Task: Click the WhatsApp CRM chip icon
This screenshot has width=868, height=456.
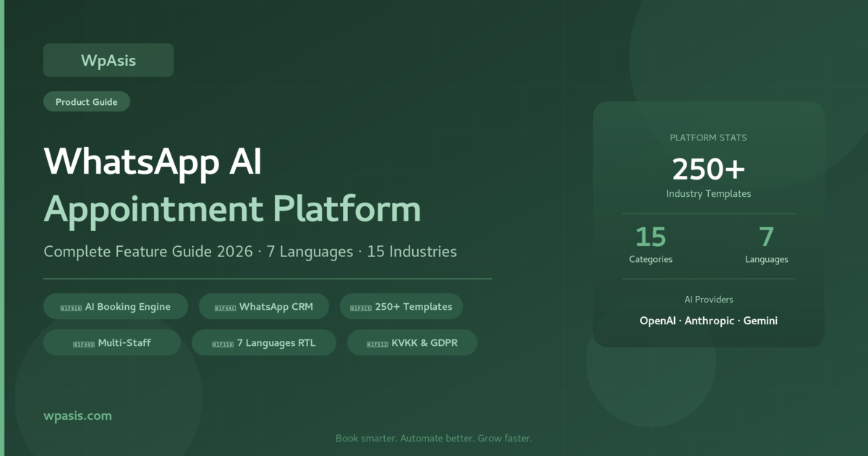Action: tap(226, 308)
